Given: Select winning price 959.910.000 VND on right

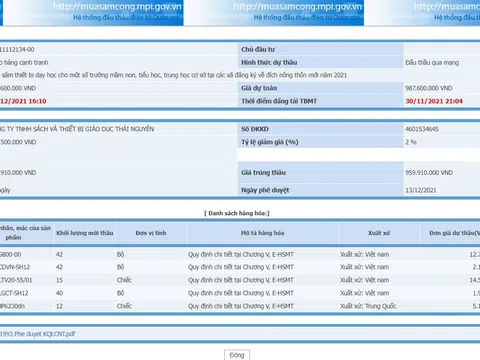Looking at the screenshot, I should pos(429,172).
